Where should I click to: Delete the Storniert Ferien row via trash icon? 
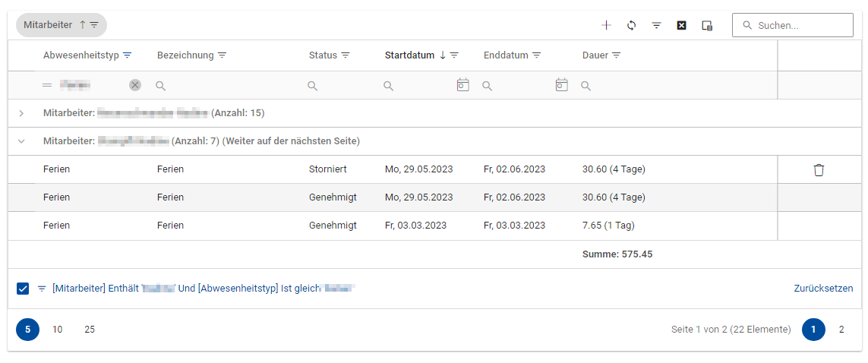819,169
